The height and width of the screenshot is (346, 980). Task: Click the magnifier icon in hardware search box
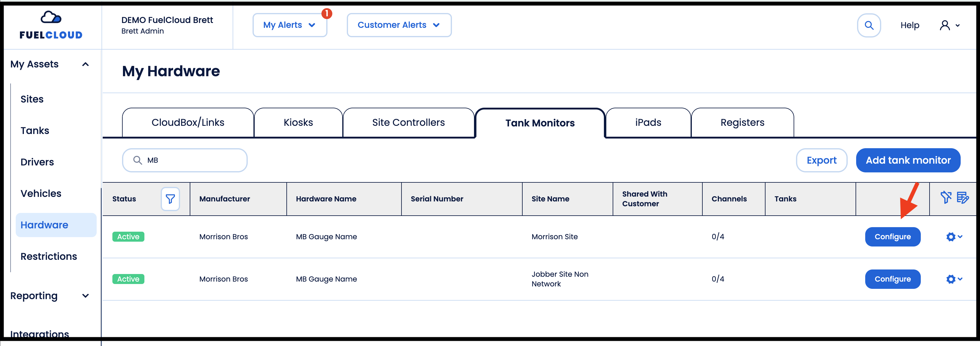pos(138,160)
